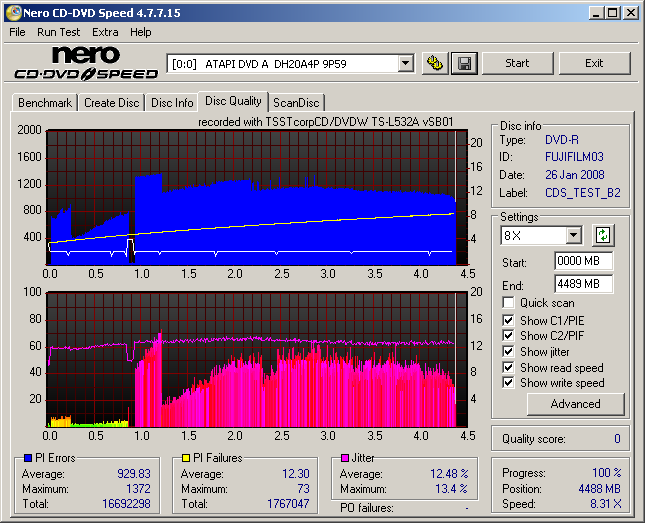This screenshot has height=523, width=645.
Task: Click the Position 4488 MB value
Action: click(x=599, y=489)
